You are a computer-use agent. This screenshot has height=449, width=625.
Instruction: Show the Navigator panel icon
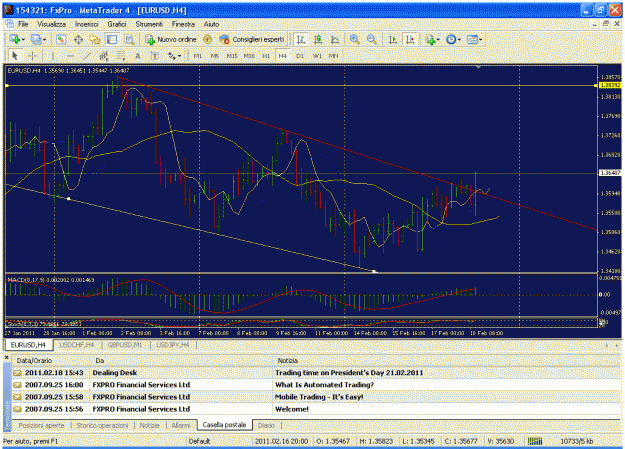(95, 39)
